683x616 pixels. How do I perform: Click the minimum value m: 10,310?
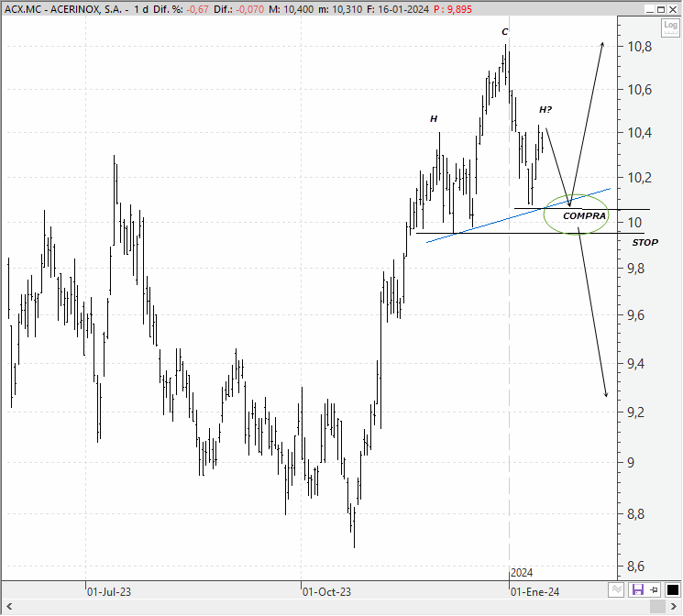click(340, 9)
